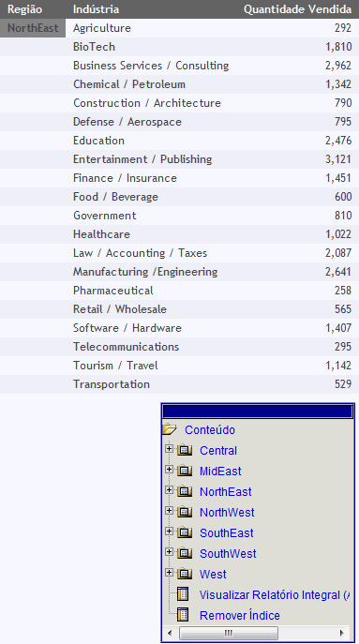Select the Telecommunications row label
The width and height of the screenshot is (359, 644).
[x=127, y=347]
